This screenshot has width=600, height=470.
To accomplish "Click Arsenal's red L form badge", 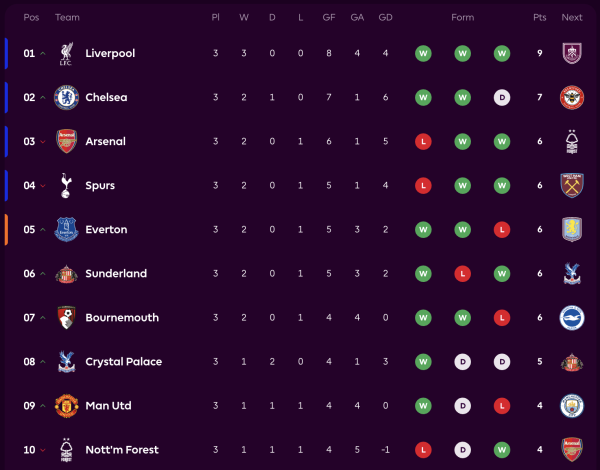I will (423, 141).
